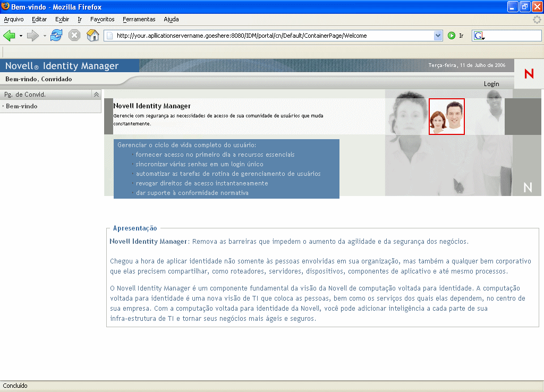The width and height of the screenshot is (544, 392).
Task: Click the white N logo on the banner
Action: click(528, 188)
